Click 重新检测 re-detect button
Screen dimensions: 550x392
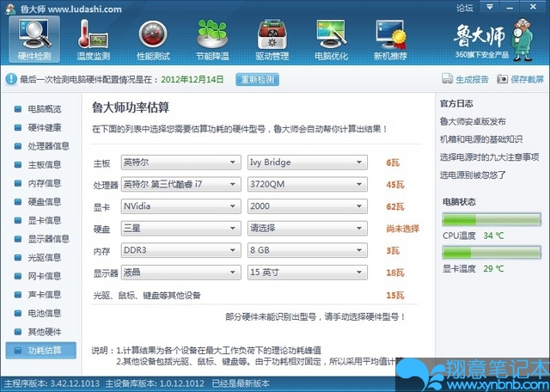(x=258, y=79)
